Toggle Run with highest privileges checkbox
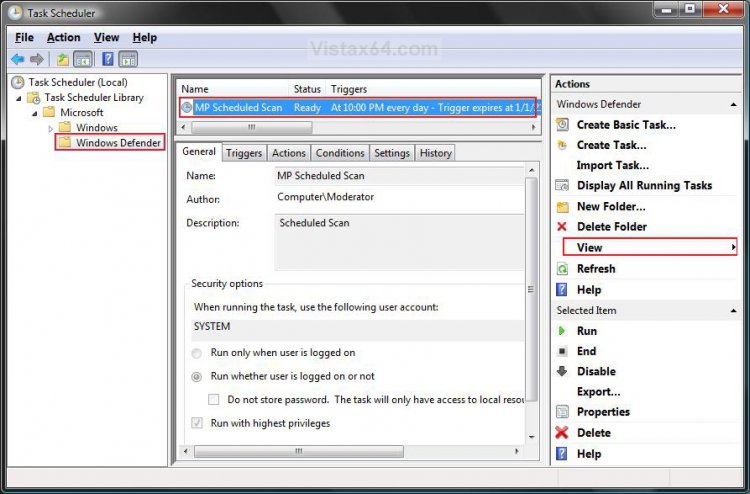The width and height of the screenshot is (750, 494). pos(197,423)
